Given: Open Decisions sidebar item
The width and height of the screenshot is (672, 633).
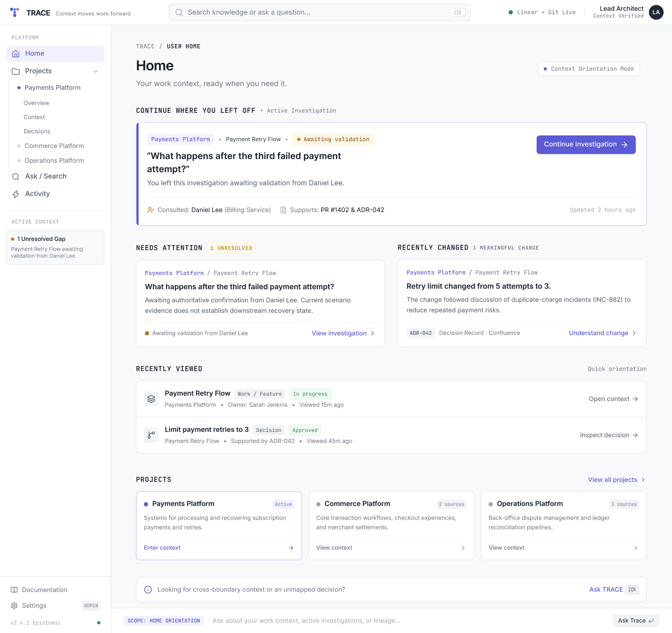Looking at the screenshot, I should click(37, 131).
